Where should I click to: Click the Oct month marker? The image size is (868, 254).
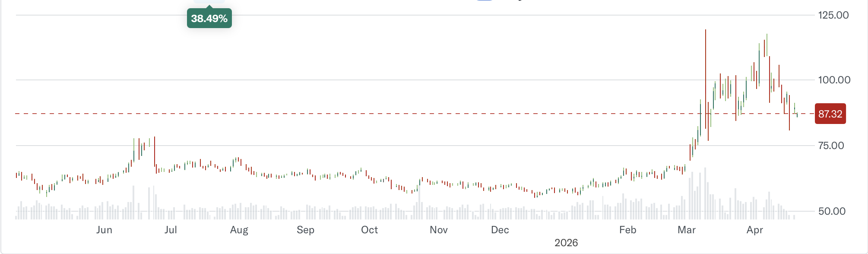pyautogui.click(x=369, y=230)
